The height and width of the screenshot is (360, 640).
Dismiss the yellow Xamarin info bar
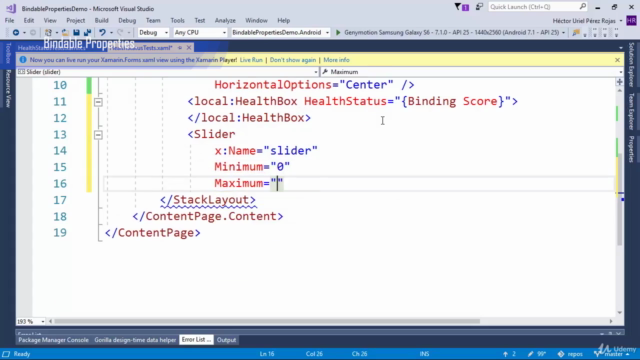pyautogui.click(x=617, y=60)
